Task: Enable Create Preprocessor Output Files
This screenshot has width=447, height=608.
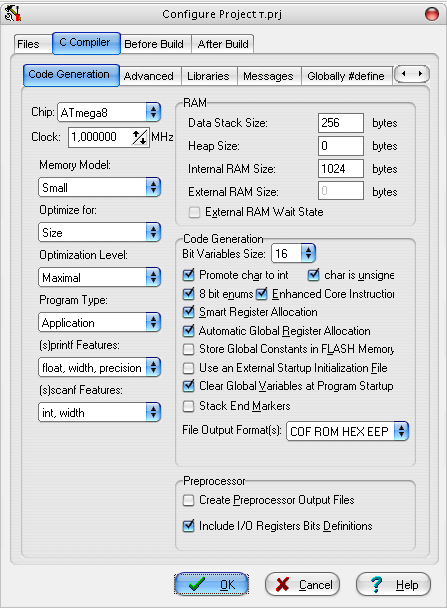Action: [189, 500]
